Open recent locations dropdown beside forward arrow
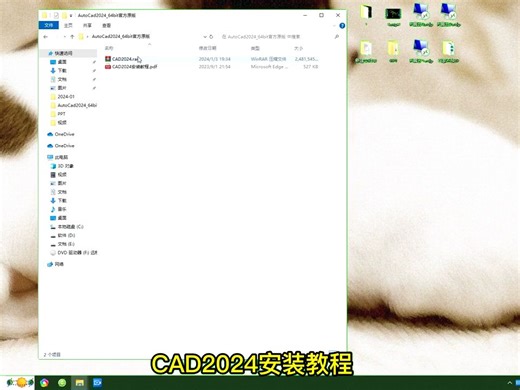Viewport: 520px width, 390px height. tap(65, 37)
